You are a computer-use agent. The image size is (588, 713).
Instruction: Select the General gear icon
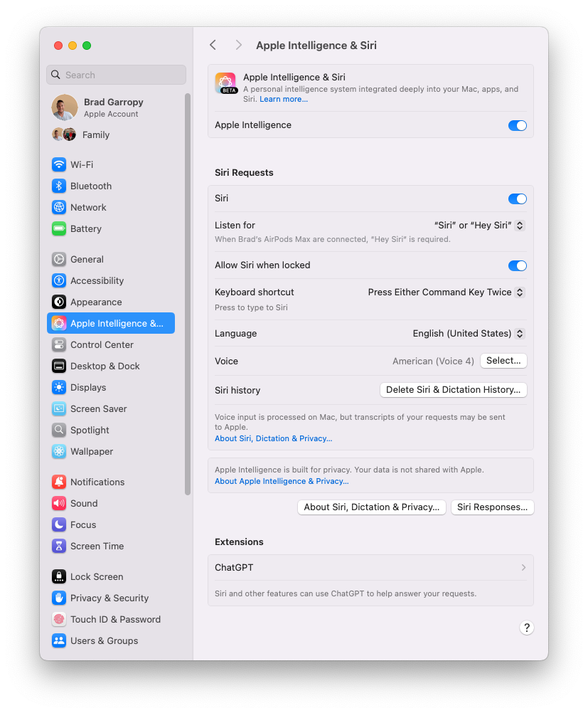[58, 259]
